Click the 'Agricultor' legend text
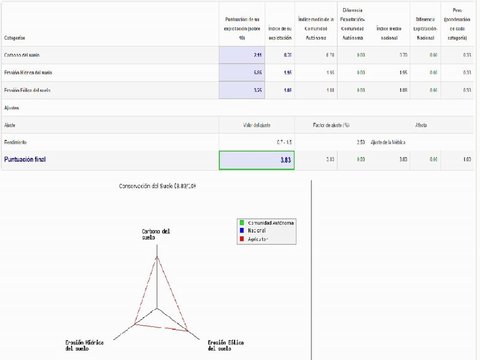Image resolution: width=480 pixels, height=360 pixels. click(258, 239)
